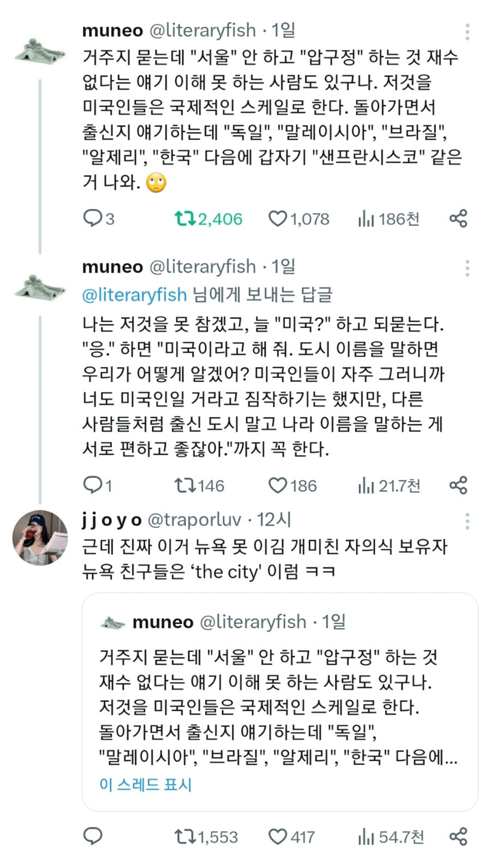Open more options menu on jjoyo's tweet
This screenshot has width=491, height=868.
467,521
